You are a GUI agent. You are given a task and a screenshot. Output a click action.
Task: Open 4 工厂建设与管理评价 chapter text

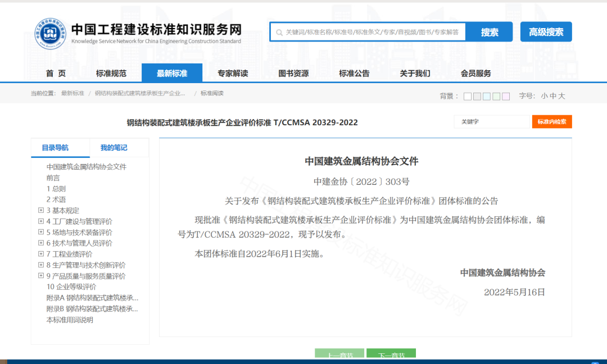79,222
